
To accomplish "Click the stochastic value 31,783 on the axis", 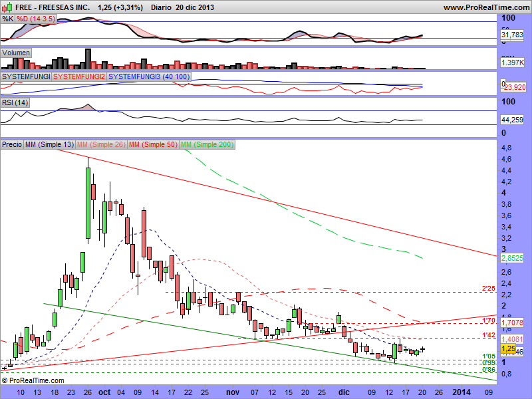I will [x=512, y=35].
